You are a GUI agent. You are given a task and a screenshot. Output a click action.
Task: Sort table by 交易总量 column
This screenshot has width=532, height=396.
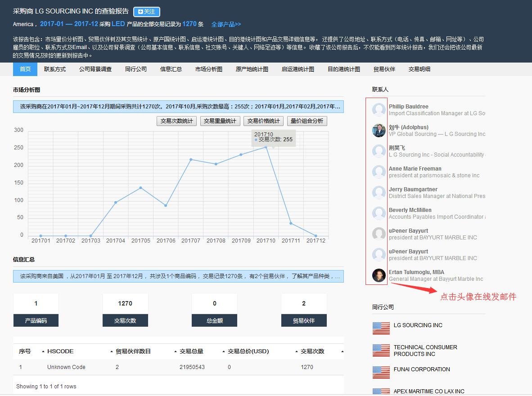pyautogui.click(x=191, y=351)
